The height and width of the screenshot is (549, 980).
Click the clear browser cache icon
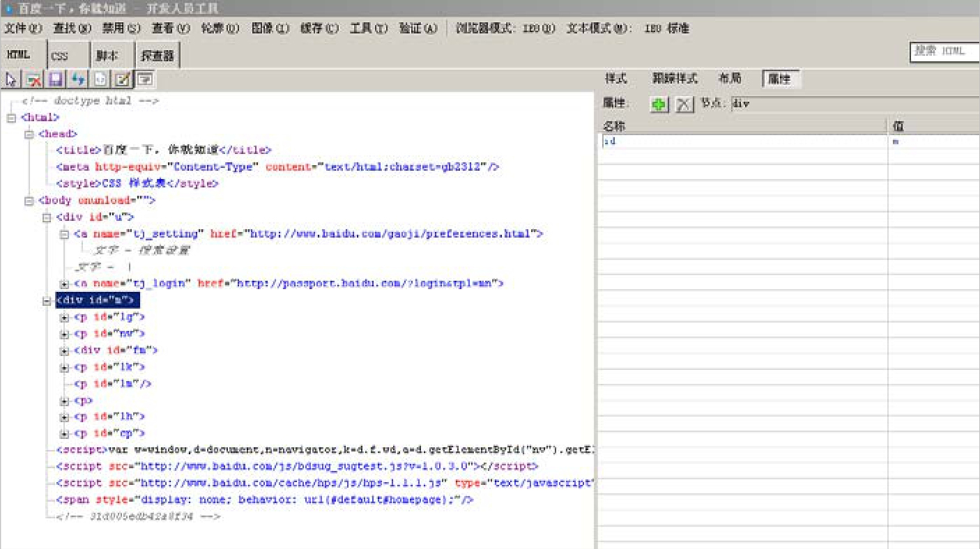[x=33, y=79]
